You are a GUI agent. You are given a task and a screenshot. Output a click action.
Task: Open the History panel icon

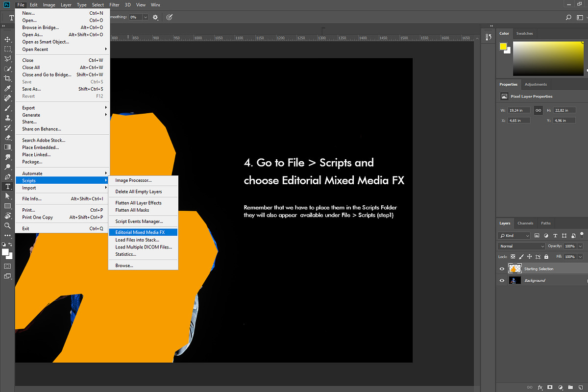click(x=488, y=37)
